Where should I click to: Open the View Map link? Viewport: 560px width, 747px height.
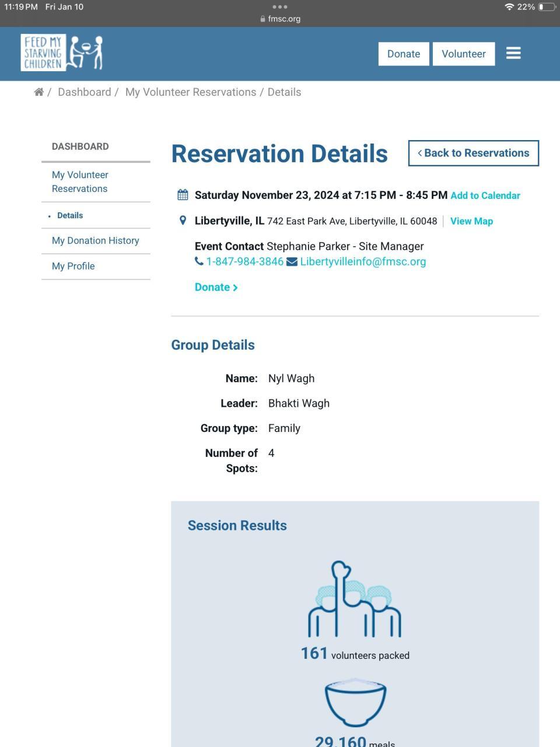point(471,221)
